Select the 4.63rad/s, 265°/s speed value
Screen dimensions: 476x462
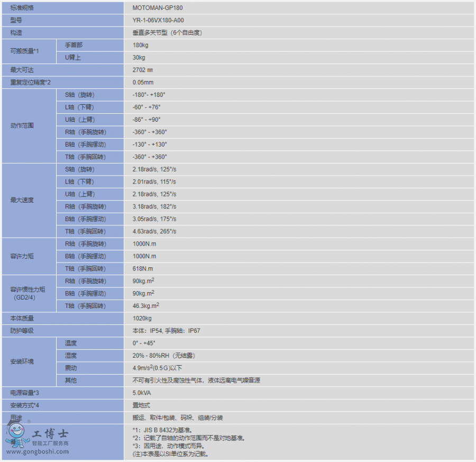tap(154, 231)
